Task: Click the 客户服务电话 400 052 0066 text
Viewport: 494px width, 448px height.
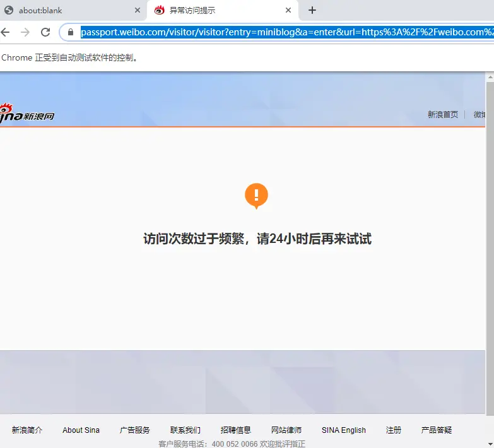Action: tap(232, 444)
